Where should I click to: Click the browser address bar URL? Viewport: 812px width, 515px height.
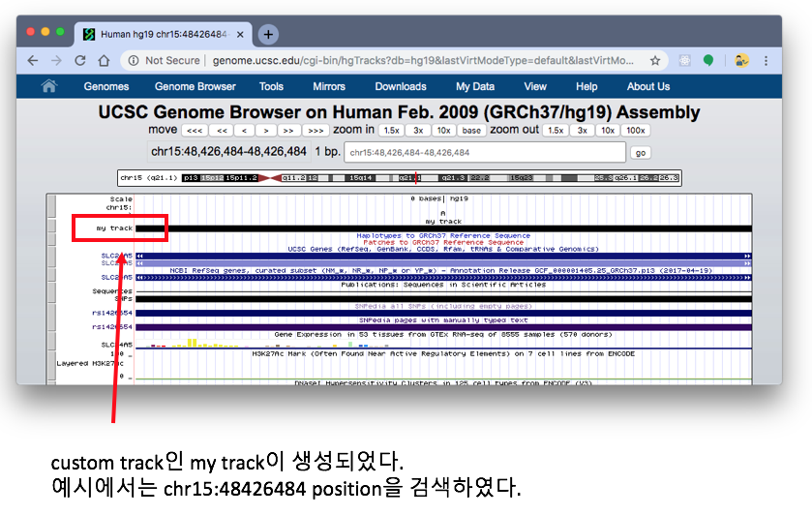[422, 61]
